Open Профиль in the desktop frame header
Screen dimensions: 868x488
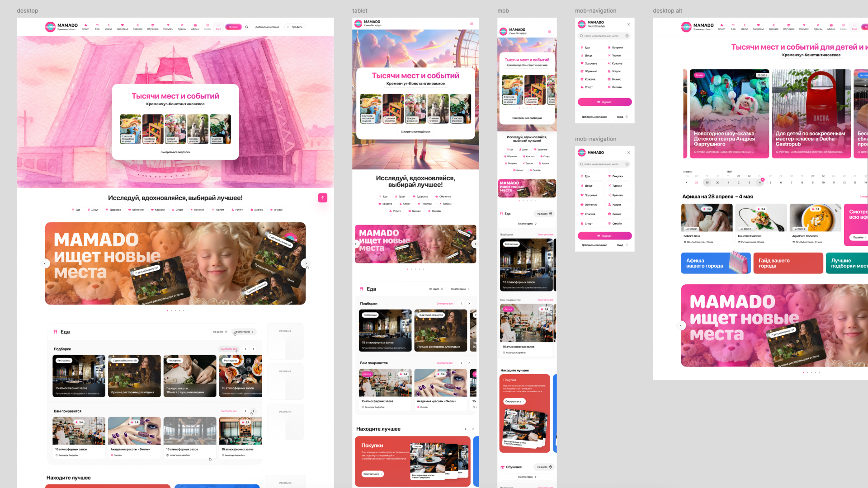tap(295, 27)
